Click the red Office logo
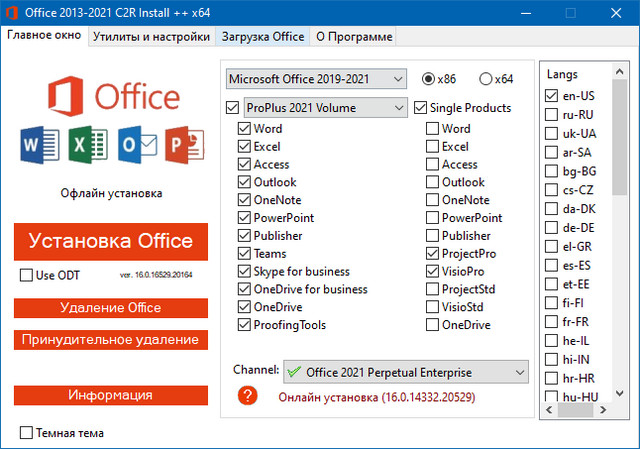 click(64, 96)
